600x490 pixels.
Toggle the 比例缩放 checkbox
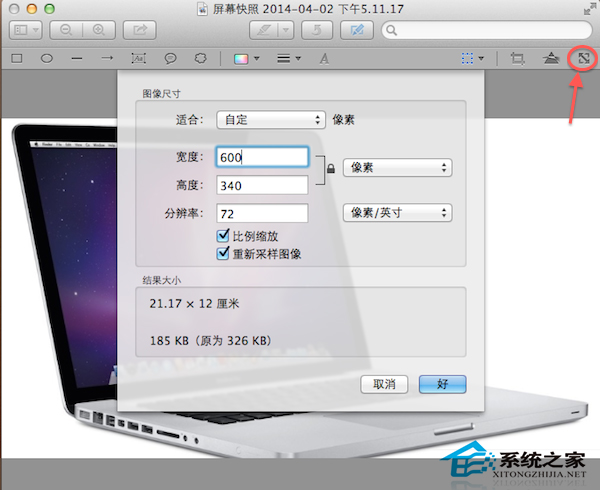[x=224, y=236]
